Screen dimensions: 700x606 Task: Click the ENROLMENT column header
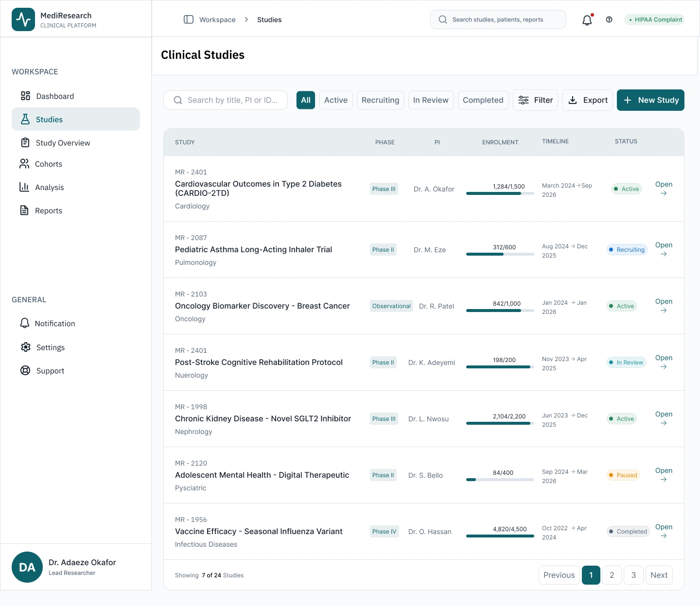point(500,142)
